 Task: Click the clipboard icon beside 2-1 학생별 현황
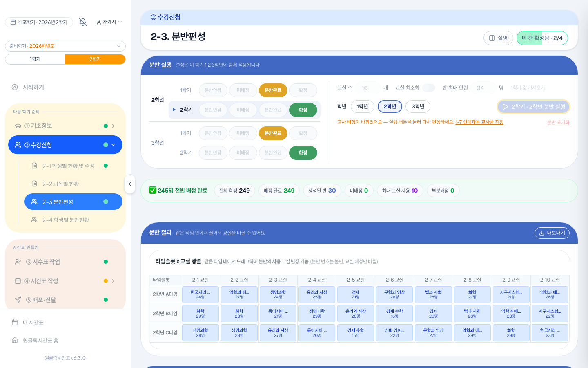[x=34, y=166]
